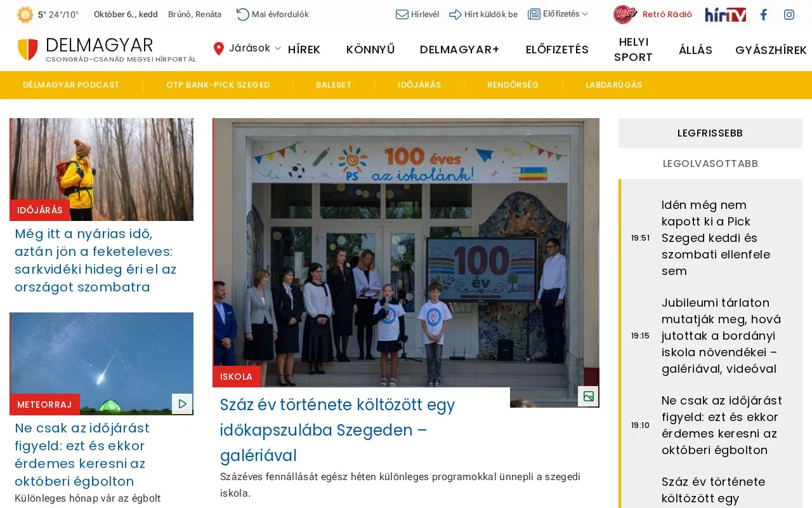Viewport: 812px width, 508px height.
Task: Click the DELMAGYAR site title text
Action: coord(100,45)
